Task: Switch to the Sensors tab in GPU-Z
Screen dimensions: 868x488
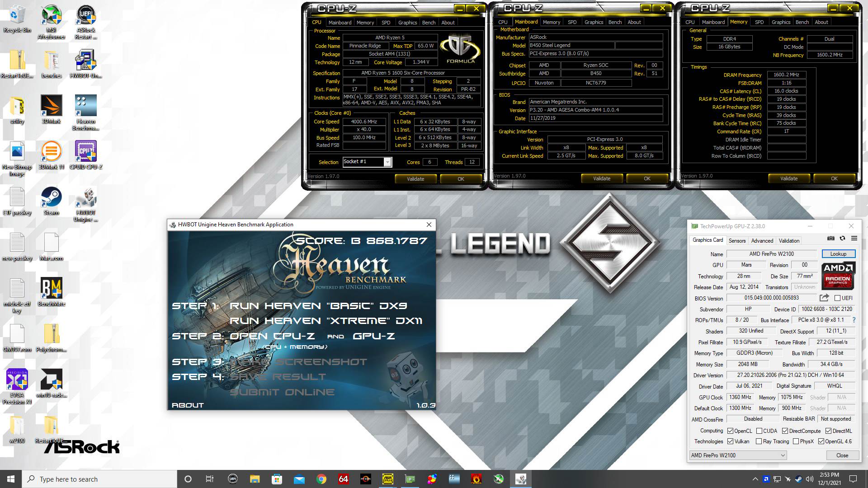Action: point(737,241)
